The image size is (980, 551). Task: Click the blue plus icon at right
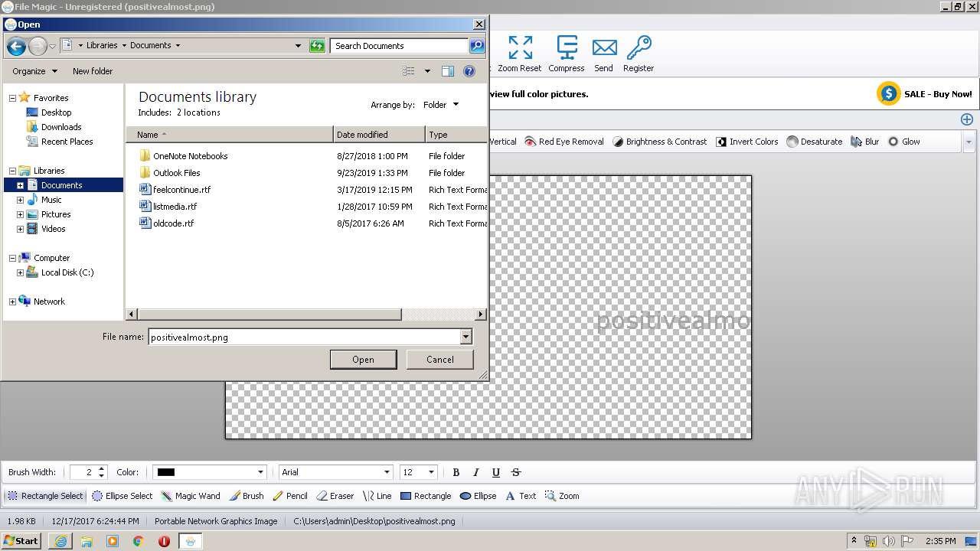pyautogui.click(x=967, y=119)
